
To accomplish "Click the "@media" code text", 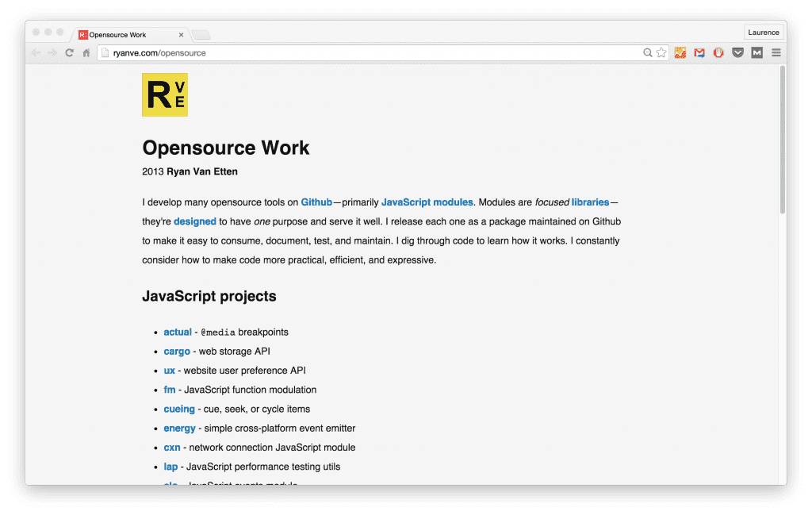I will [218, 332].
